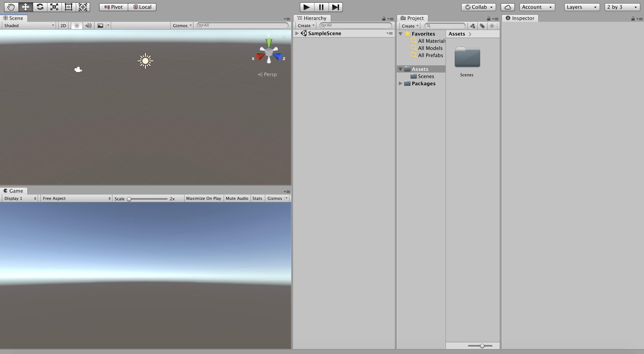Switch to the Inspector tab
Screen dimensions: 644x354
point(520,18)
